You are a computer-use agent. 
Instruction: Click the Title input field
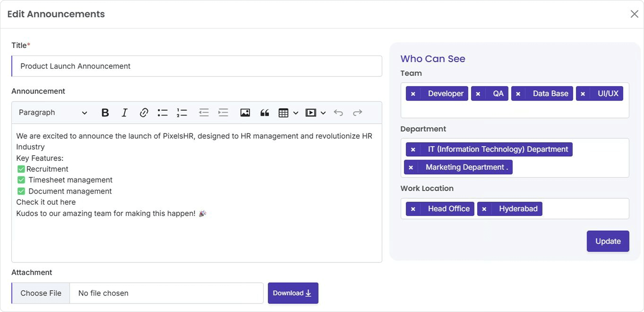197,66
